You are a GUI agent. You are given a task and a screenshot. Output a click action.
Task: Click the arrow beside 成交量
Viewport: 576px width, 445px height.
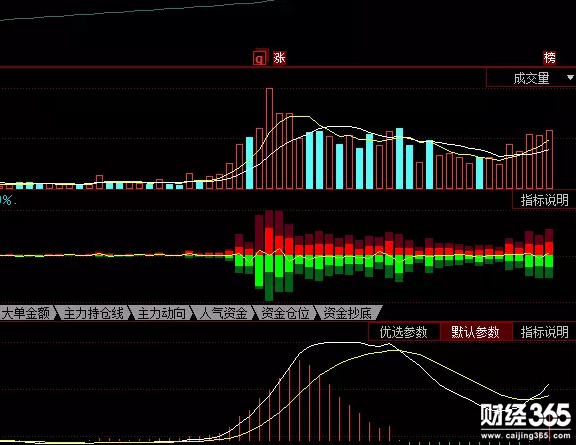point(570,78)
